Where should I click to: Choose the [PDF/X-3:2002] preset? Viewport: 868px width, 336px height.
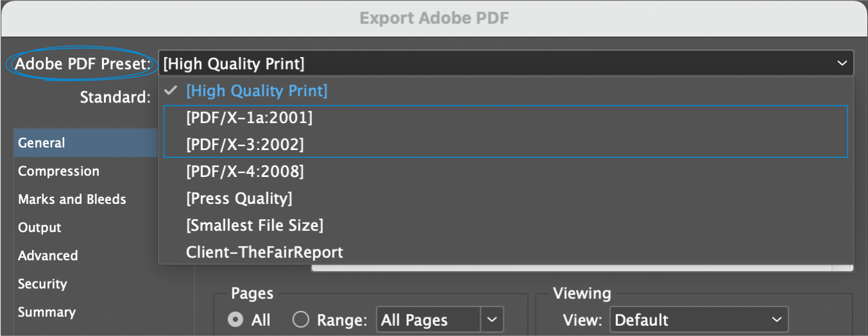tap(245, 145)
